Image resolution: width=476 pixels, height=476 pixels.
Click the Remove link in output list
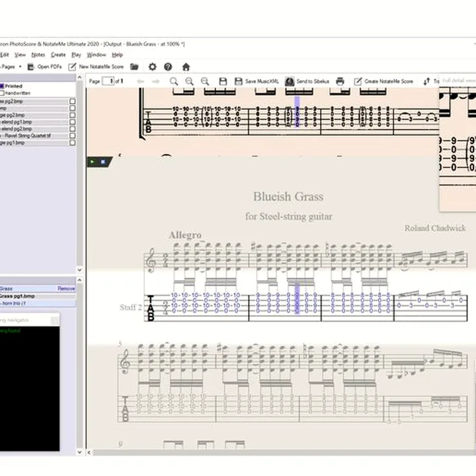pos(66,289)
